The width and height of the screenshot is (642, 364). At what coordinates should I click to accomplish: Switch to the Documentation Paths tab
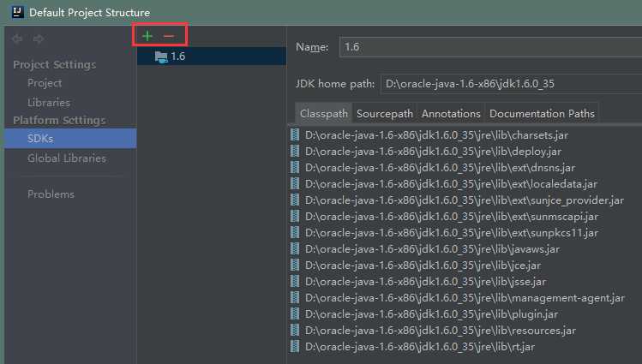(542, 113)
